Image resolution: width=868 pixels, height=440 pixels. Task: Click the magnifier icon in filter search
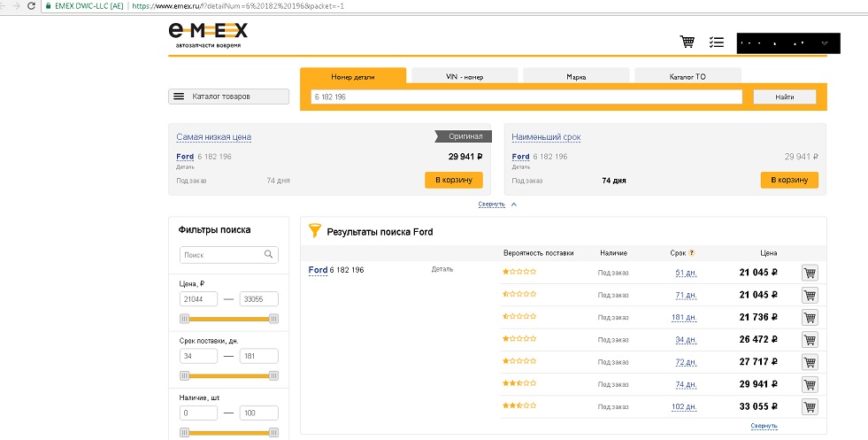(269, 255)
